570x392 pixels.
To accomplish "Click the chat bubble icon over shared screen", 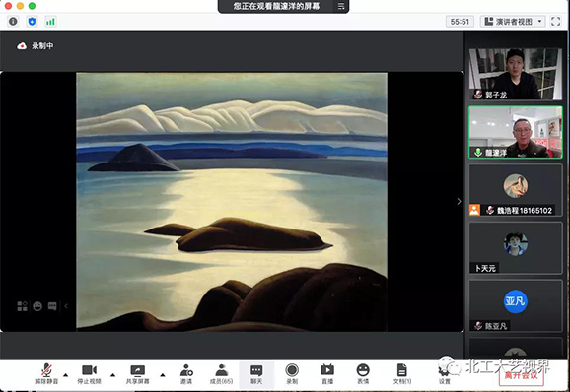I will click(52, 306).
